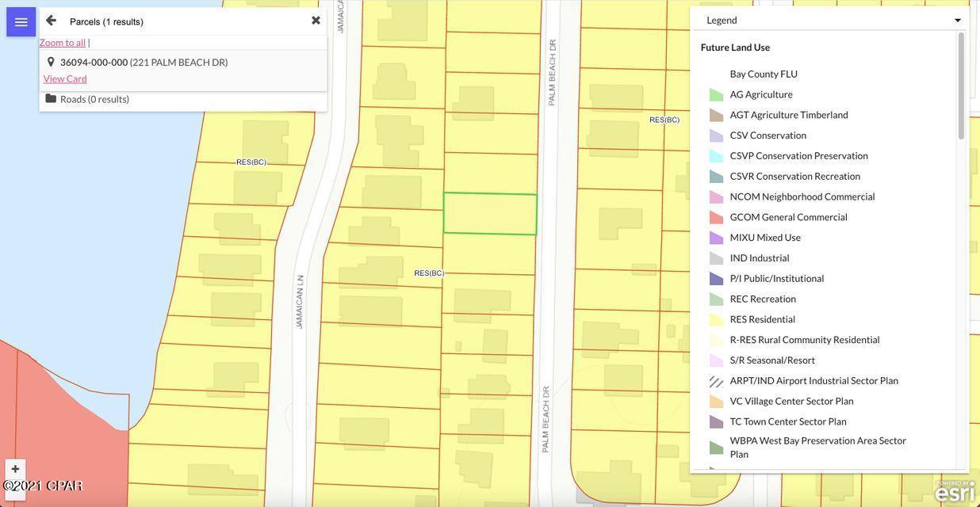Open the View Card link
980x507 pixels.
(65, 78)
